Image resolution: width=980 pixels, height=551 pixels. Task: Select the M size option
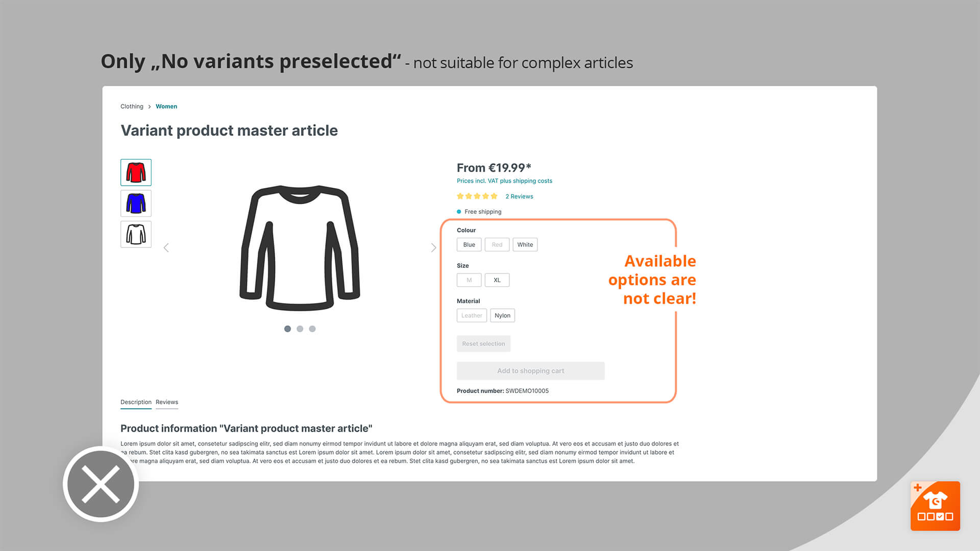pos(469,280)
